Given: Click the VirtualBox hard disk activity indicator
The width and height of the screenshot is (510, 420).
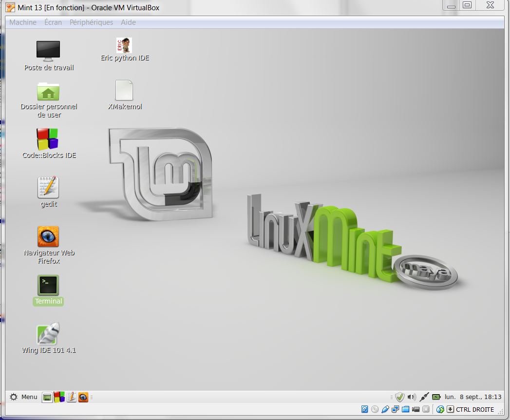Looking at the screenshot, I should click(x=365, y=409).
